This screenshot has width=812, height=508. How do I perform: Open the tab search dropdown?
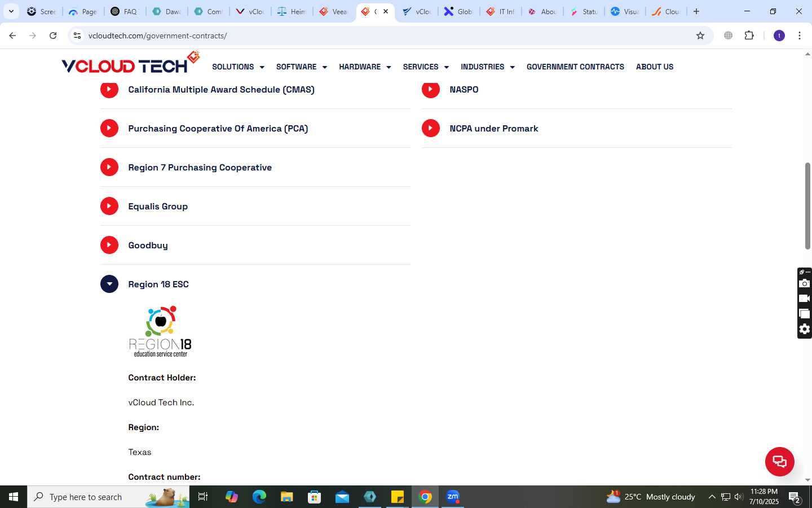pyautogui.click(x=11, y=11)
